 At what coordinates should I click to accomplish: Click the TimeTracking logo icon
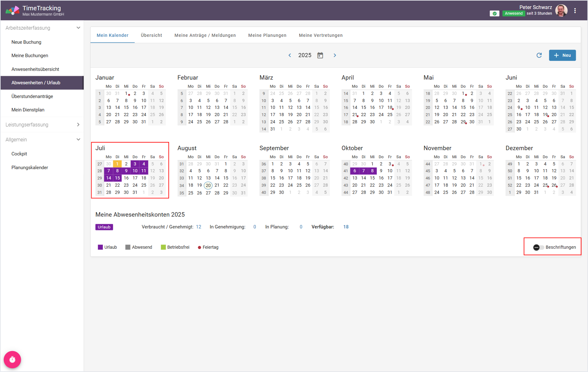[12, 10]
